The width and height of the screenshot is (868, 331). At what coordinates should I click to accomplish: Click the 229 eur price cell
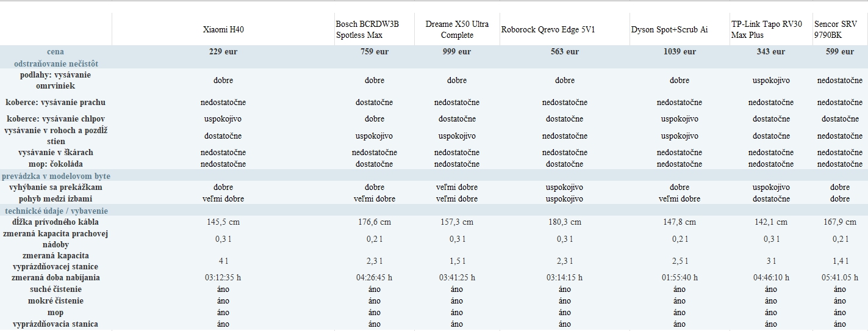point(223,52)
